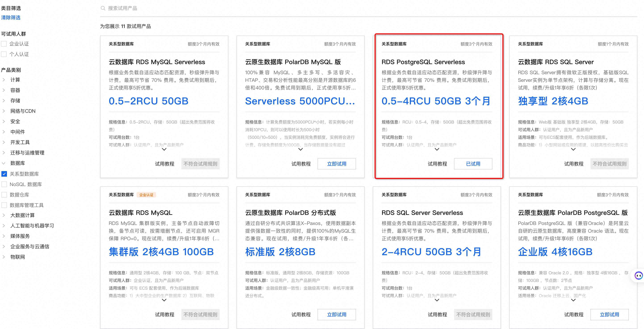Check the NoSQL 数据库 checkbox
This screenshot has height=329, width=644.
[x=4, y=184]
